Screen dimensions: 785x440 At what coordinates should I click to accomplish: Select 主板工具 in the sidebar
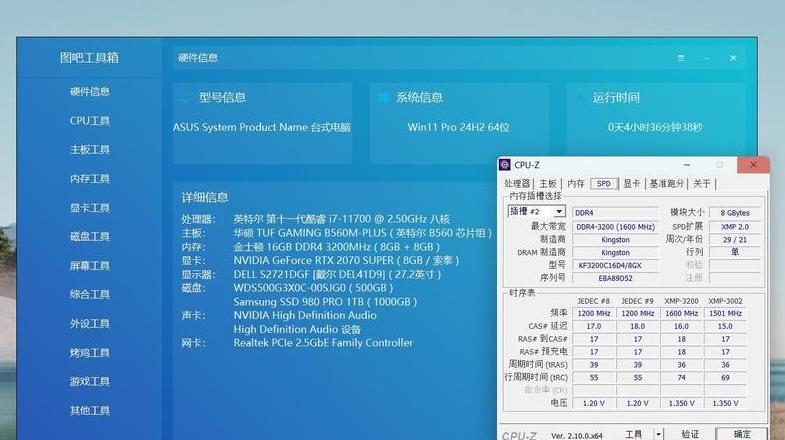(x=90, y=150)
